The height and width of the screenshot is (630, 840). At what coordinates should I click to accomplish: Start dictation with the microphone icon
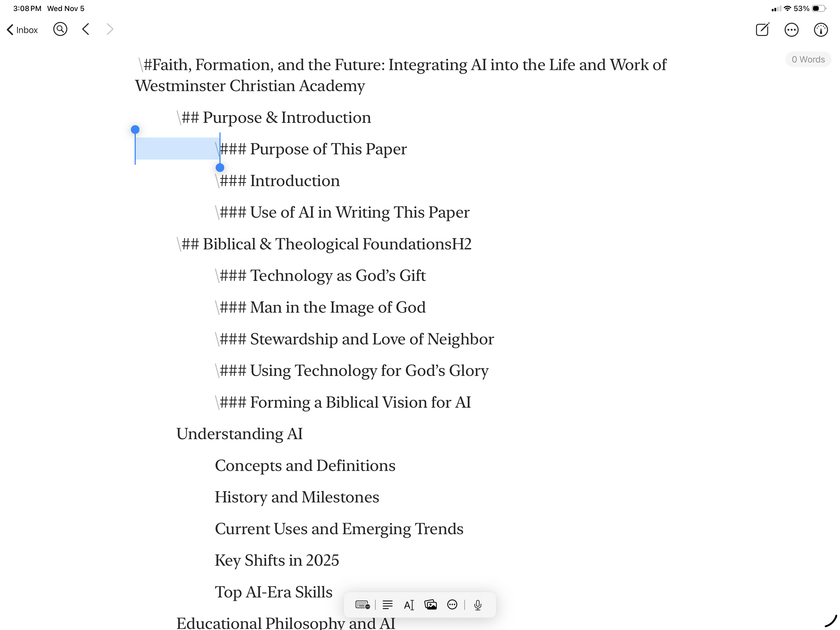click(478, 605)
